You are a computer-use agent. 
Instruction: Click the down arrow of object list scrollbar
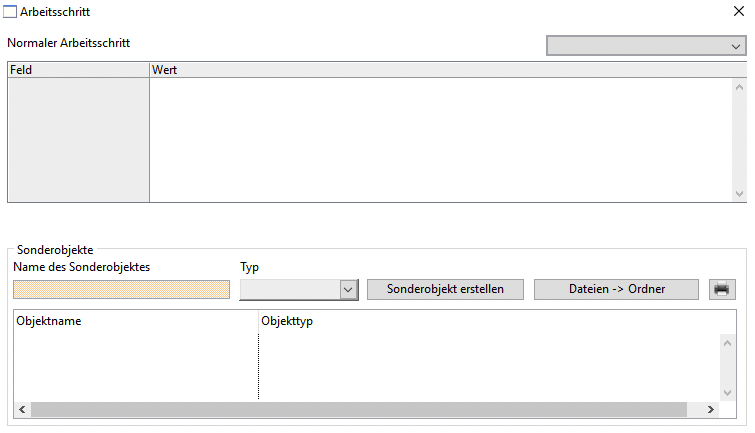(x=727, y=392)
